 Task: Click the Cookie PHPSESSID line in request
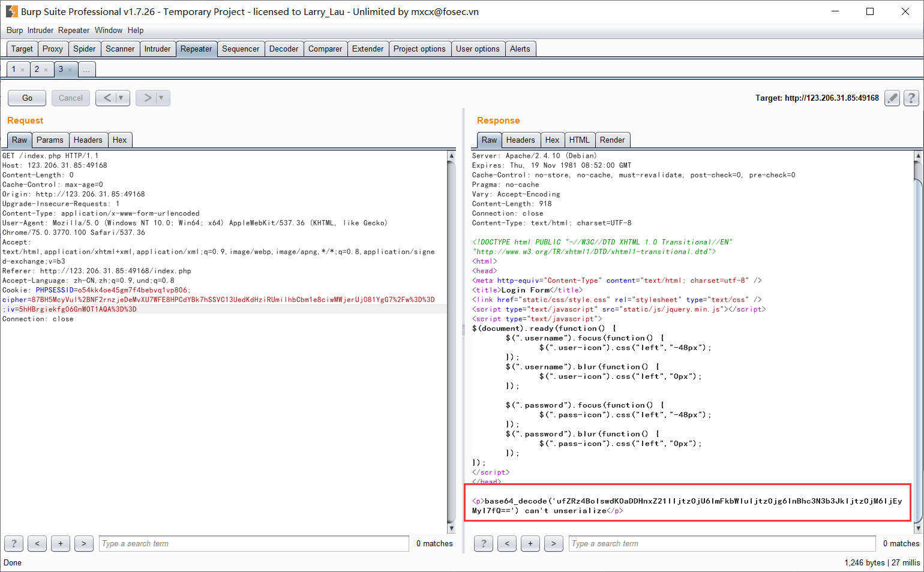click(96, 290)
